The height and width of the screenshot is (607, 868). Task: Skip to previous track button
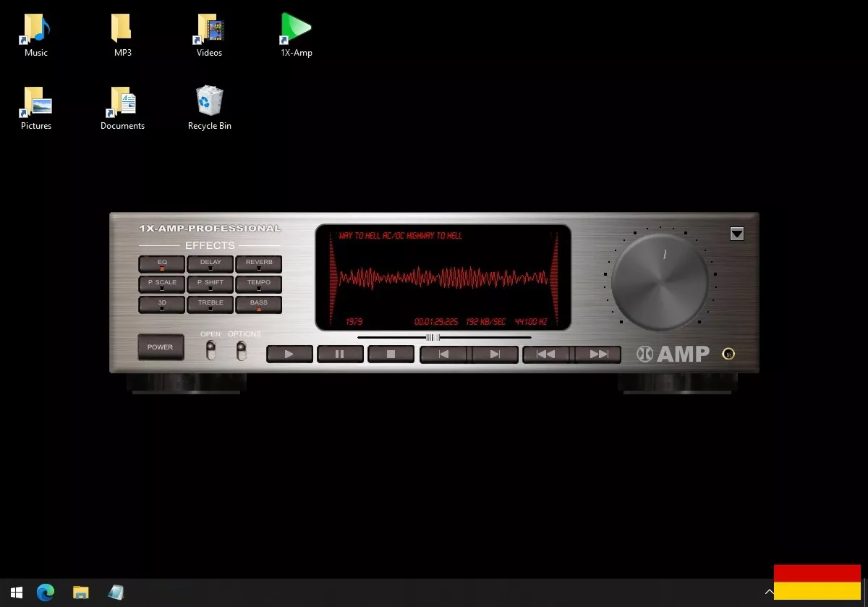pos(444,355)
